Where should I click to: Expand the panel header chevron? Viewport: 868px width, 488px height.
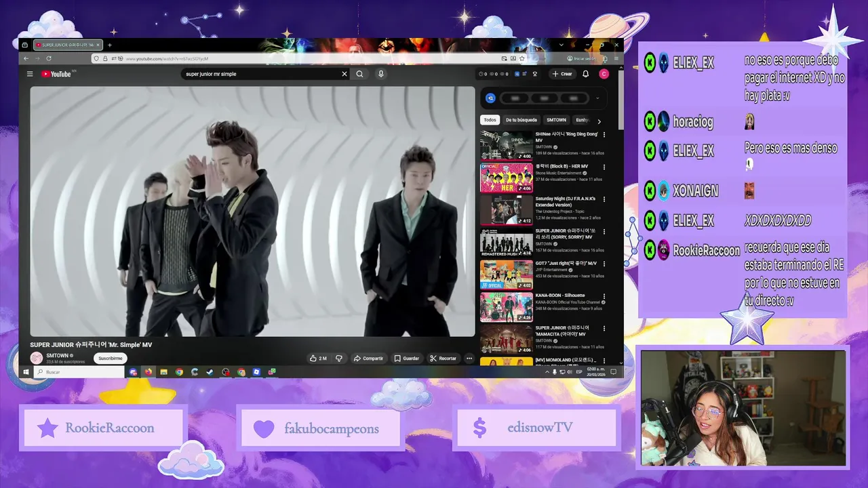coord(597,98)
